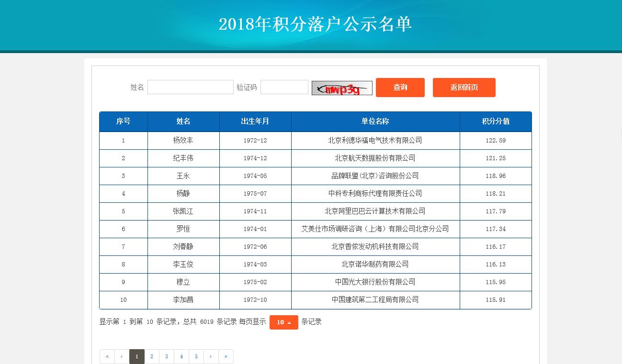Select page 2 in pagination

[x=151, y=356]
